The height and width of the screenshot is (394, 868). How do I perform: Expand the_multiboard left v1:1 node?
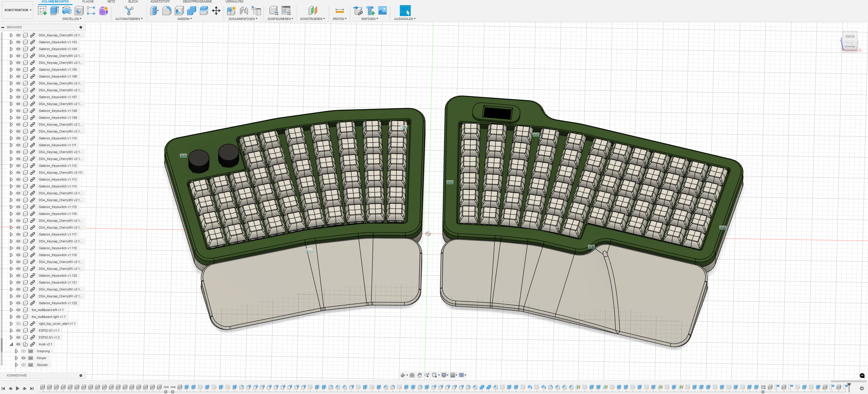tap(11, 310)
